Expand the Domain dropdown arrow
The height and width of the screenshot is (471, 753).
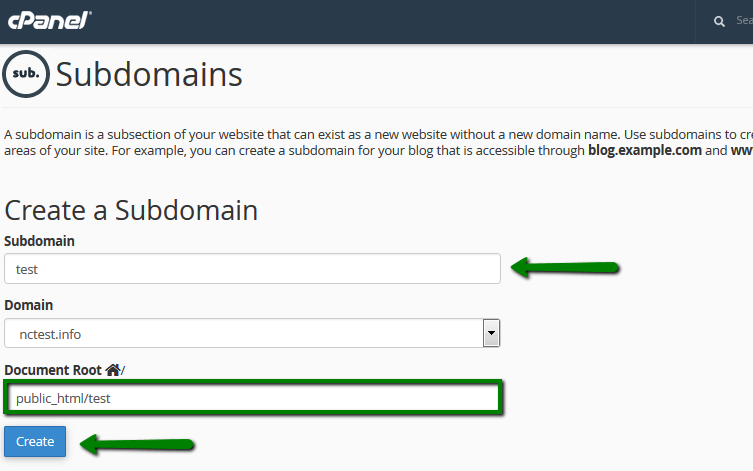(x=491, y=333)
